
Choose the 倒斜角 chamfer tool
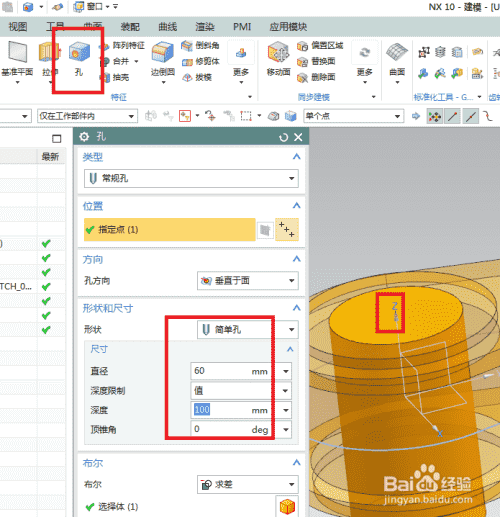click(x=200, y=45)
